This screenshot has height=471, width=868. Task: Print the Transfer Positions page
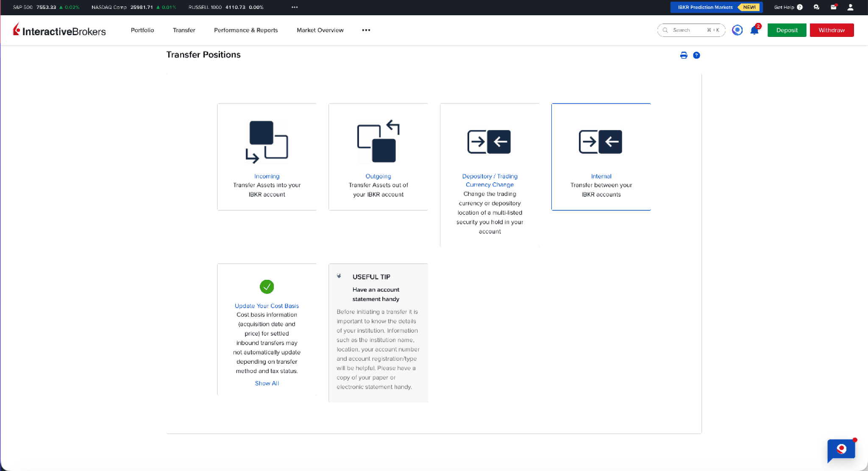[x=684, y=55]
